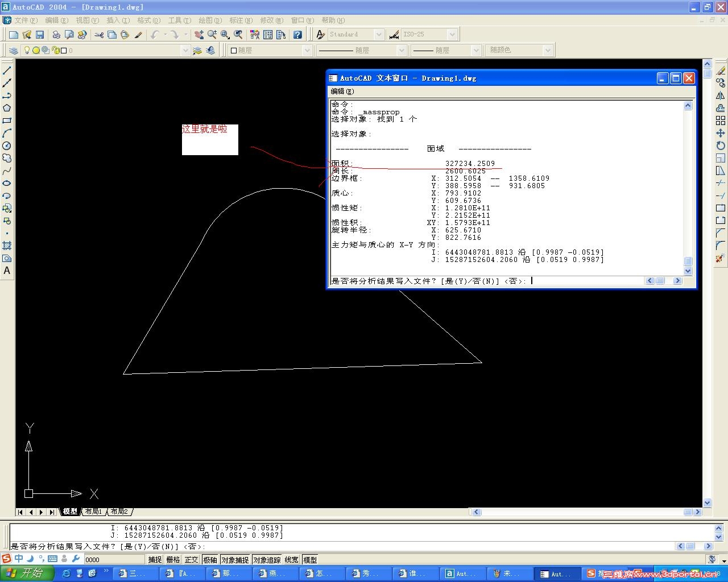The image size is (728, 582).
Task: Select the Multiline Text tool
Action: 7,271
